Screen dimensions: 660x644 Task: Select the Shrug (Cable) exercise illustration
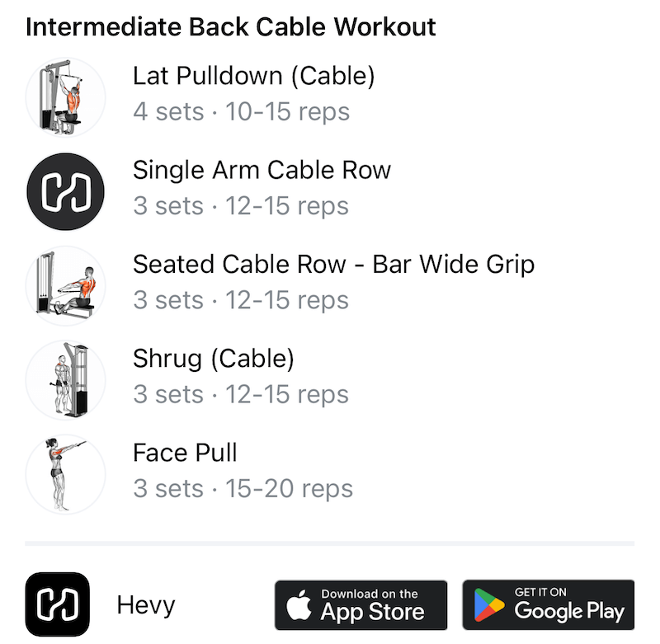tap(65, 380)
